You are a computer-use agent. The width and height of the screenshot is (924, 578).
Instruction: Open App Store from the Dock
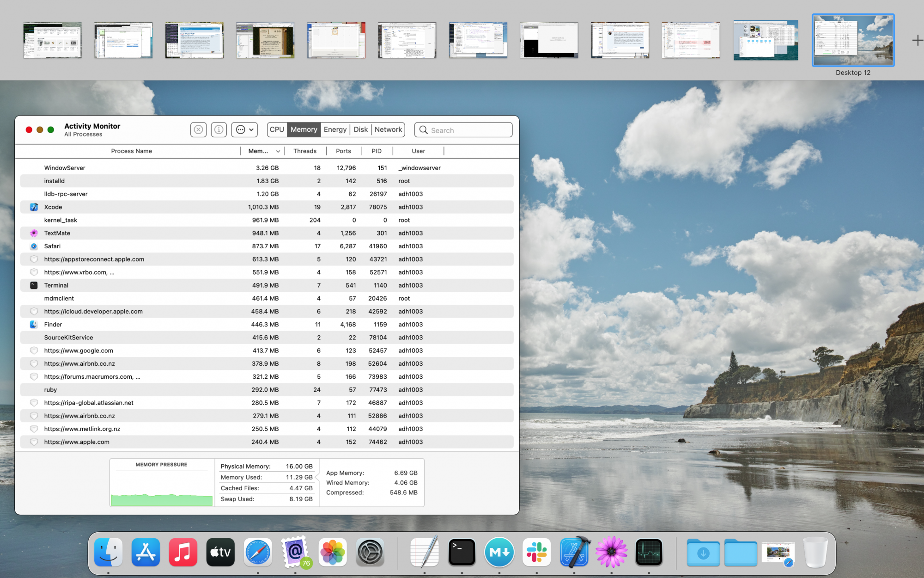click(146, 552)
